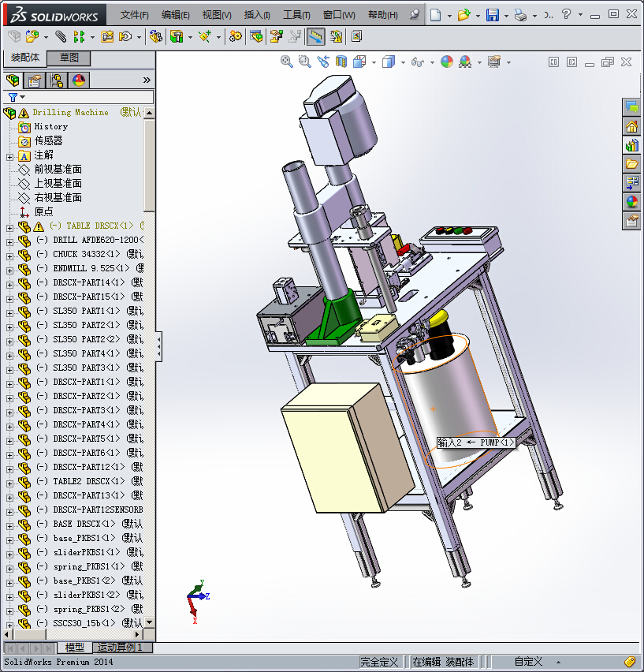Open dropdown next to Display Style
Viewport: 644px width, 672px height.
(403, 62)
